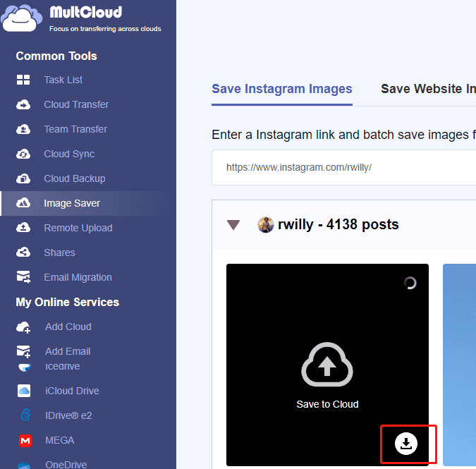This screenshot has width=476, height=469.
Task: Click the IDrive e2 icon
Action: point(25,415)
